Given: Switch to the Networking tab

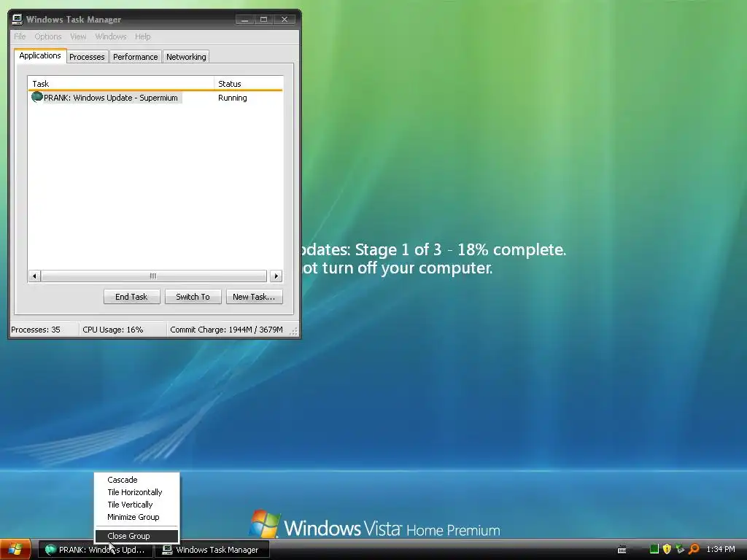Looking at the screenshot, I should [186, 57].
